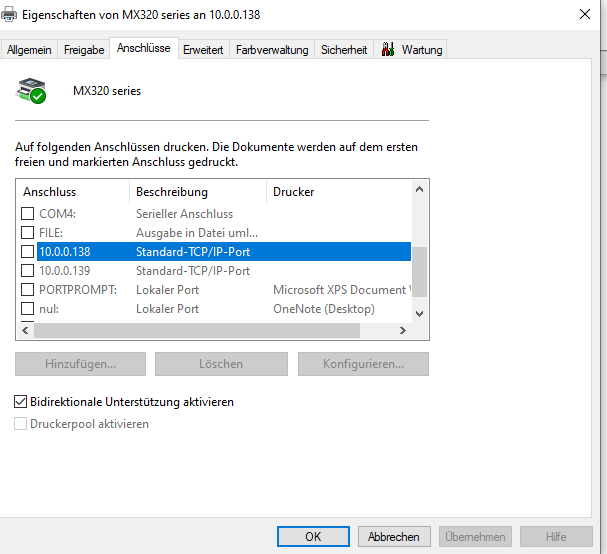Select the Anschlüsse tab
This screenshot has width=607, height=554.
[144, 48]
